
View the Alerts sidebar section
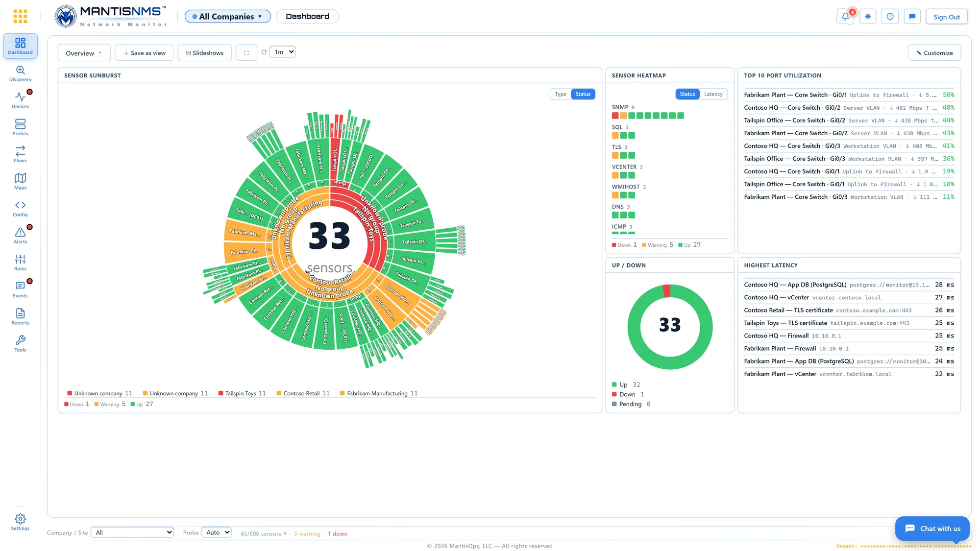pos(20,236)
